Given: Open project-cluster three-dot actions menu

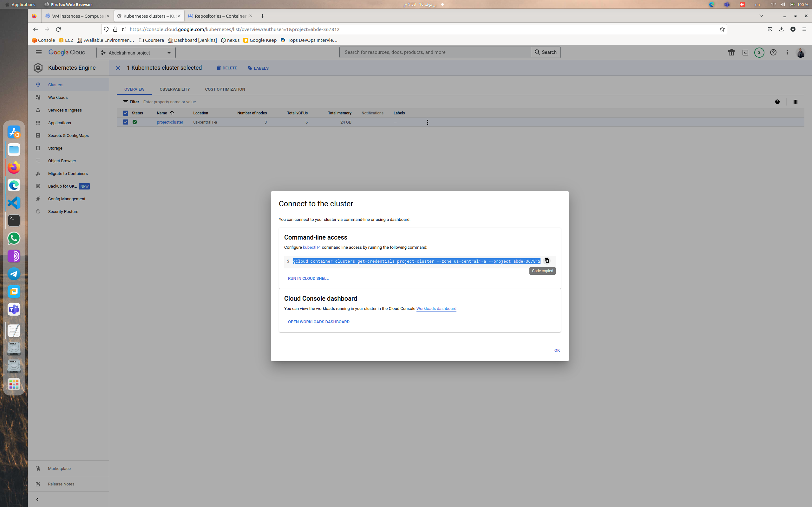Looking at the screenshot, I should coord(427,122).
